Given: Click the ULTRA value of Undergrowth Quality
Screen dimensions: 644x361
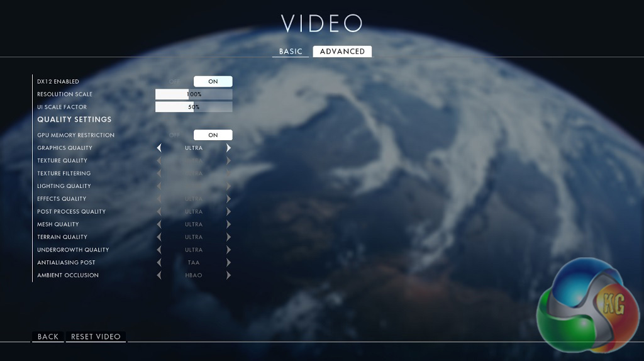Looking at the screenshot, I should tap(194, 250).
